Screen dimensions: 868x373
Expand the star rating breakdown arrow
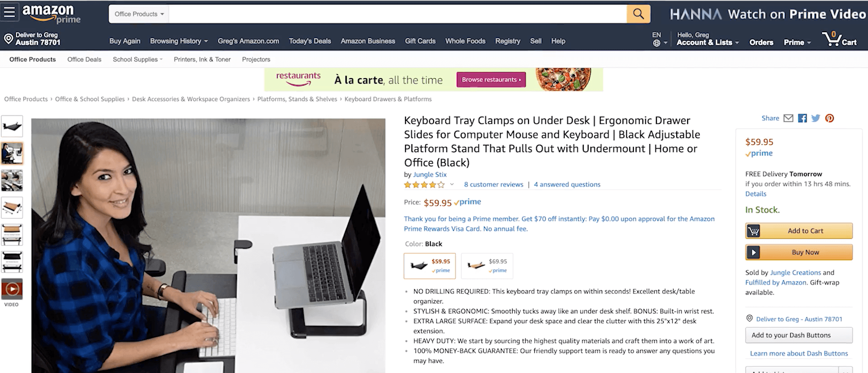tap(452, 184)
